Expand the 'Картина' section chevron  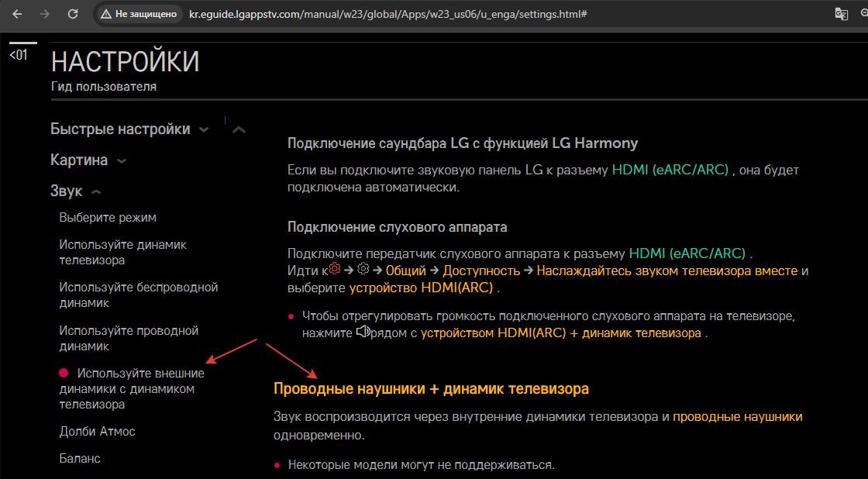coord(121,161)
